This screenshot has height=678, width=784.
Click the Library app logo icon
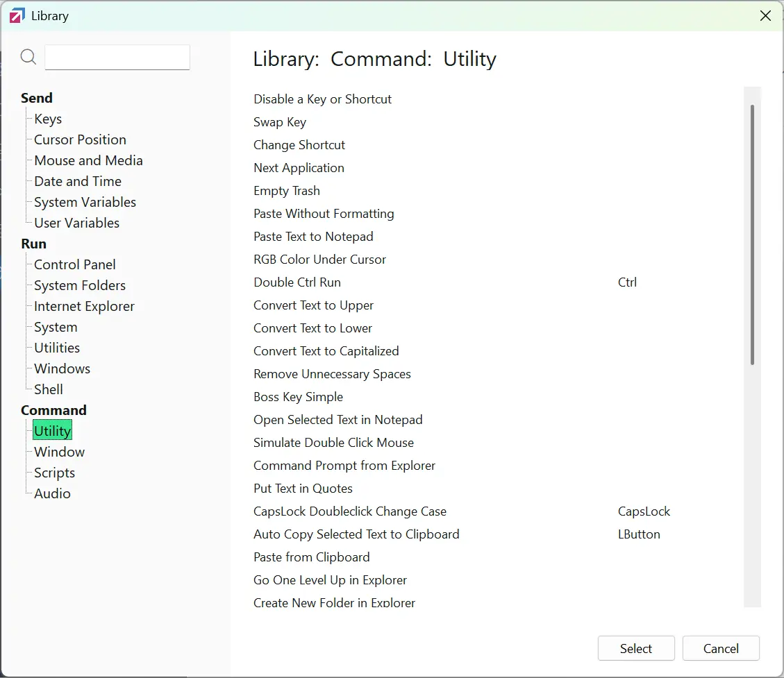[x=17, y=16]
